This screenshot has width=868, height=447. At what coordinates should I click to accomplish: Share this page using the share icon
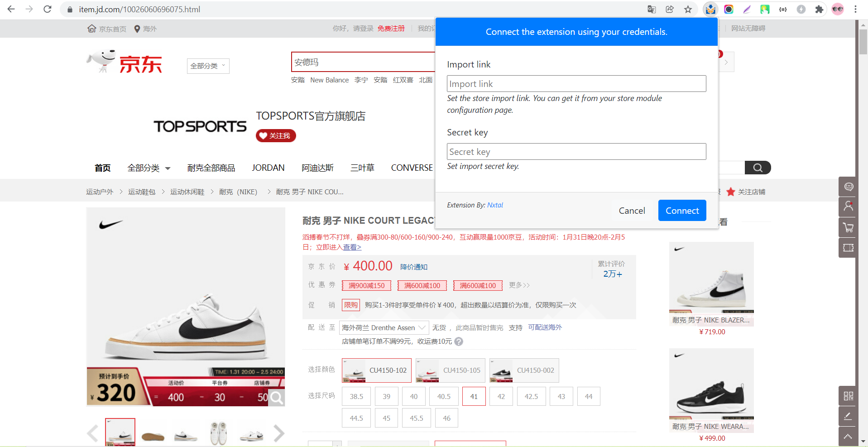[x=670, y=9]
